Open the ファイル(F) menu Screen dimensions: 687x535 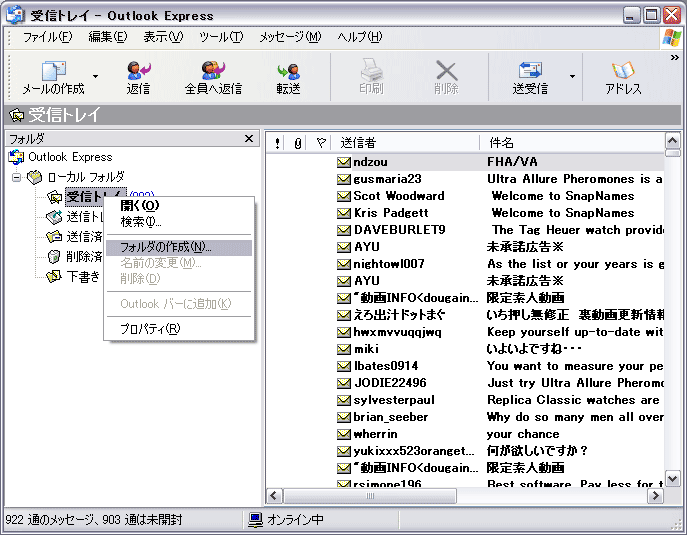tap(47, 37)
